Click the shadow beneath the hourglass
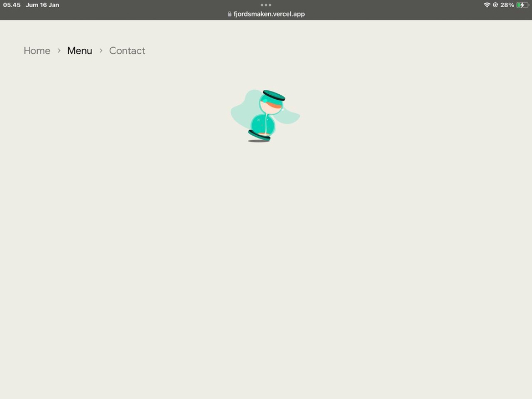This screenshot has width=532, height=399. pyautogui.click(x=258, y=141)
